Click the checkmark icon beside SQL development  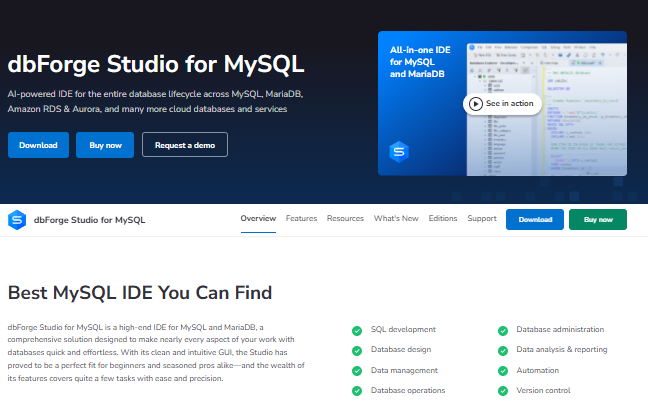click(x=357, y=331)
